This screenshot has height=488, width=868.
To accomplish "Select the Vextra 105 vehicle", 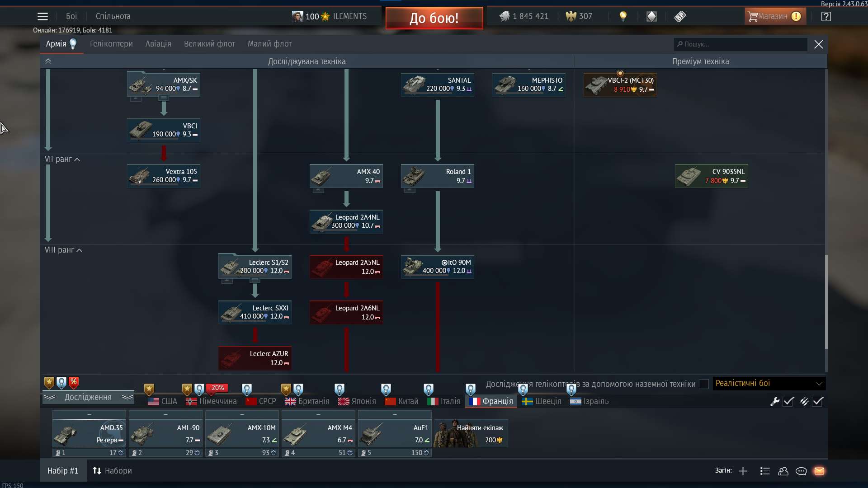I will (164, 176).
